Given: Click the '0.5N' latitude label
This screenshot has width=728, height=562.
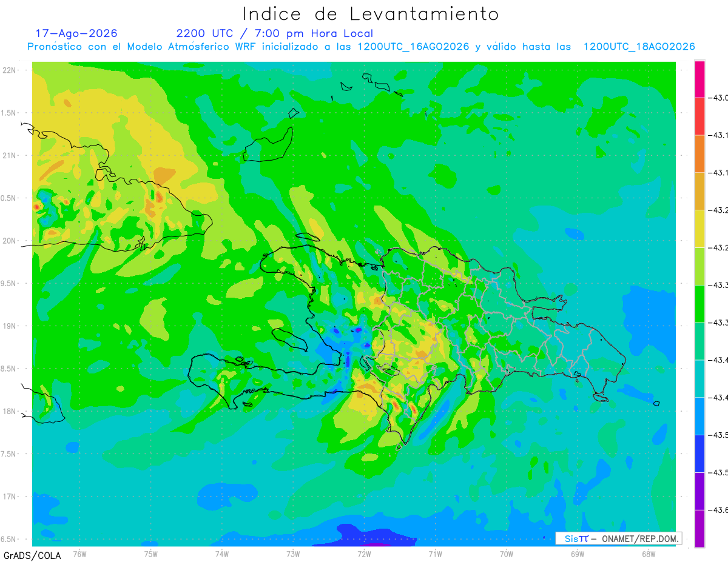Looking at the screenshot, I should 8,198.
